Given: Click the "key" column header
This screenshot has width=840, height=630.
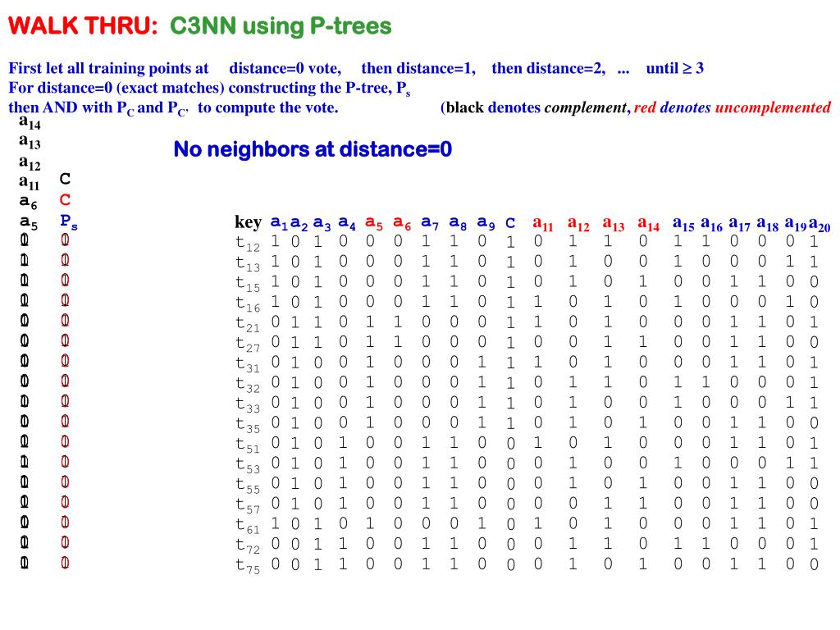Looking at the screenshot, I should 248,222.
